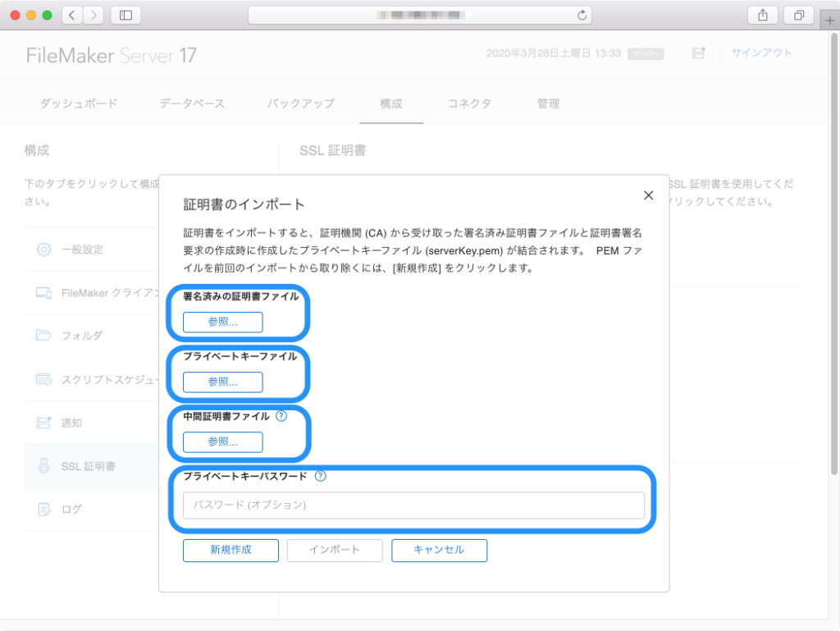This screenshot has height=631, width=840.
Task: Click the SSL 証明書 medal icon
Action: [x=44, y=466]
